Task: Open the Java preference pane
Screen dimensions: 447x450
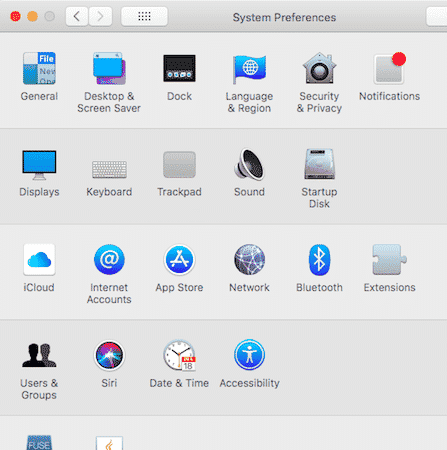Action: [x=109, y=443]
